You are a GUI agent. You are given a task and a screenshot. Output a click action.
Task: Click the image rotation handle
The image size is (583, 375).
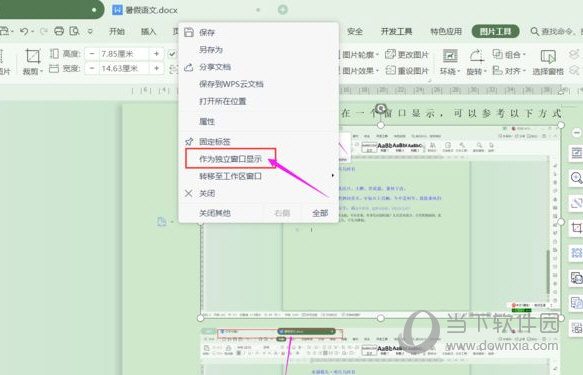(381, 108)
